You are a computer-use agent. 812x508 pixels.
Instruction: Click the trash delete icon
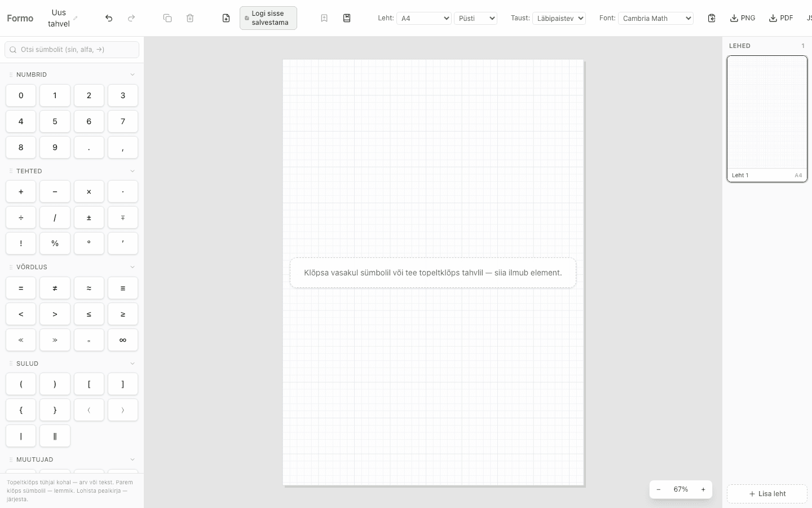point(190,18)
